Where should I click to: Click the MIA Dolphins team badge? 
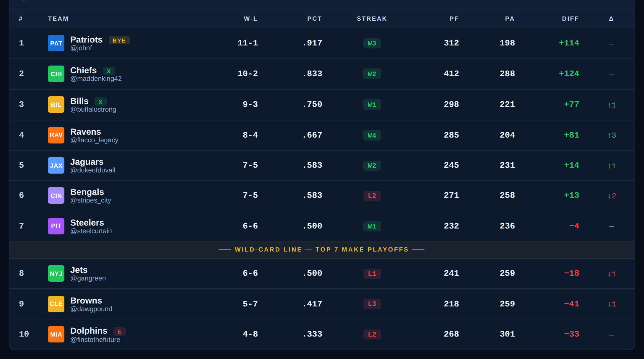click(56, 334)
